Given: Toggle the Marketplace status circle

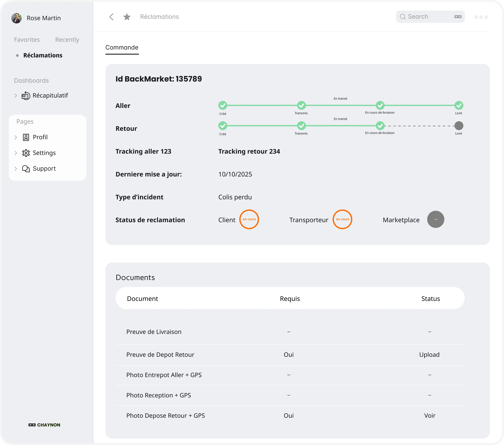Looking at the screenshot, I should tap(435, 219).
